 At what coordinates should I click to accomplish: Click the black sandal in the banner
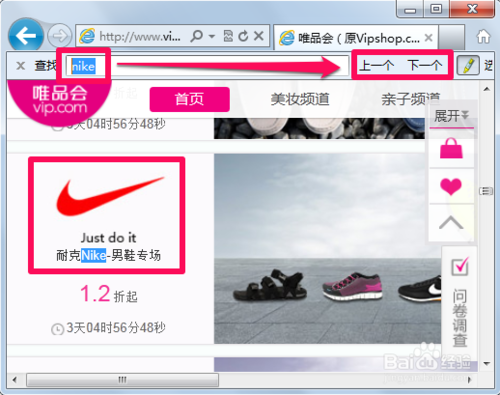coord(269,286)
